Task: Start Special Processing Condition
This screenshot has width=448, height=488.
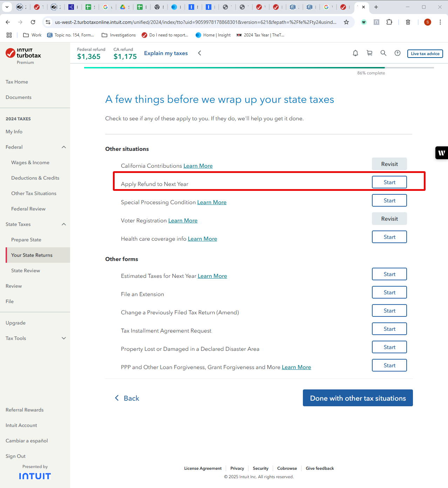Action: tap(389, 200)
